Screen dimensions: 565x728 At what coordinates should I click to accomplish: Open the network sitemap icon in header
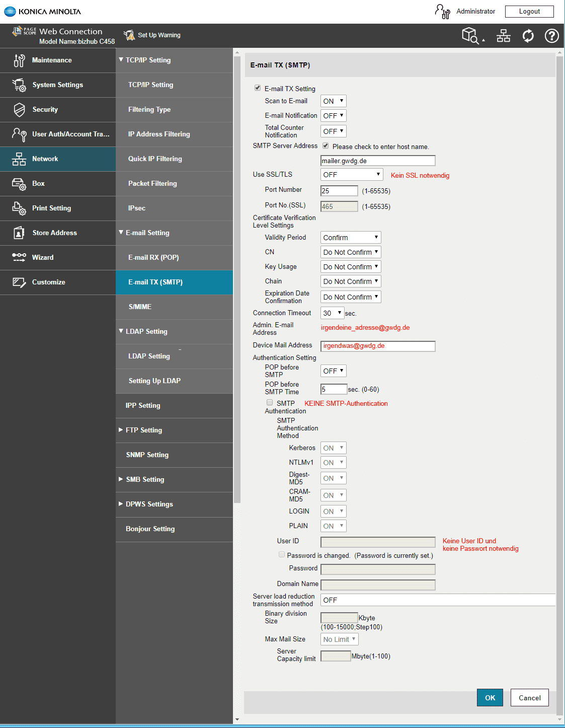504,36
